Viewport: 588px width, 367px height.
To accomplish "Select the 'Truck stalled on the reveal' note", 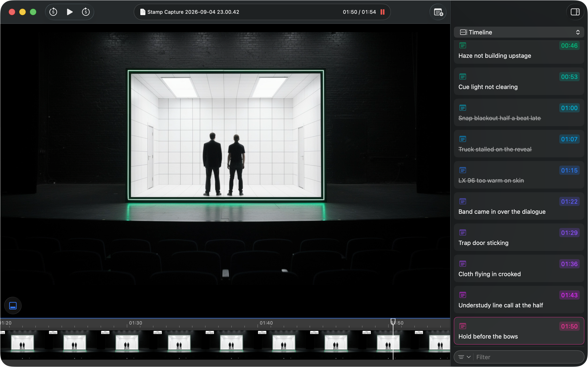I will [x=519, y=143].
